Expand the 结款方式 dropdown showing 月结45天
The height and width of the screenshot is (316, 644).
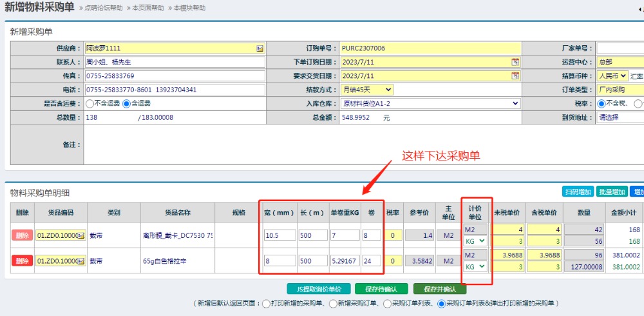click(x=366, y=90)
